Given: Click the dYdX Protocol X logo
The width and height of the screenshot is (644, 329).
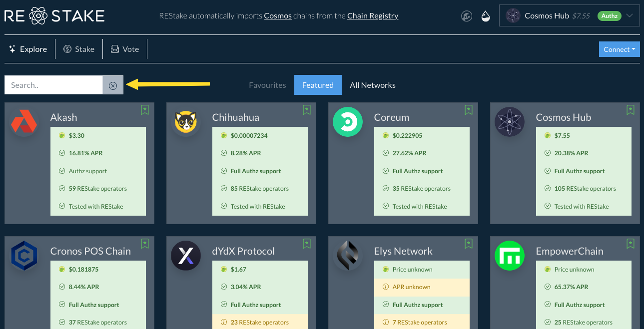Looking at the screenshot, I should (x=186, y=256).
